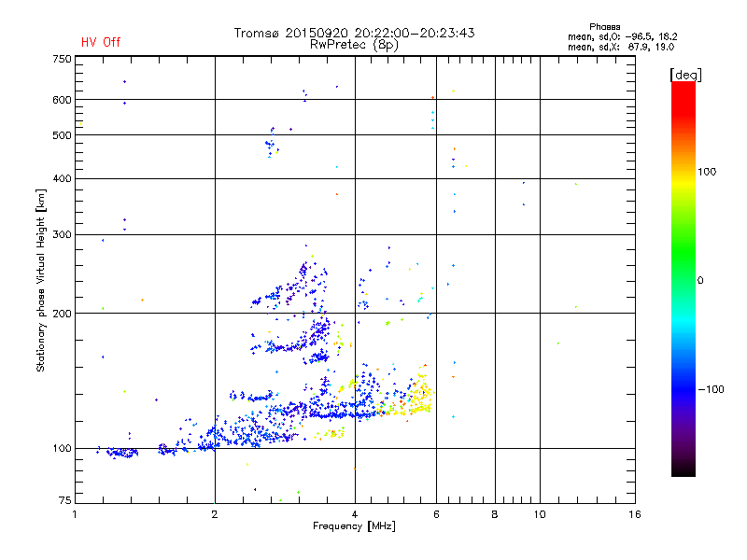Image resolution: width=747 pixels, height=560 pixels.
Task: Select the Tromsø 20150920 date-time title
Action: pos(354,33)
